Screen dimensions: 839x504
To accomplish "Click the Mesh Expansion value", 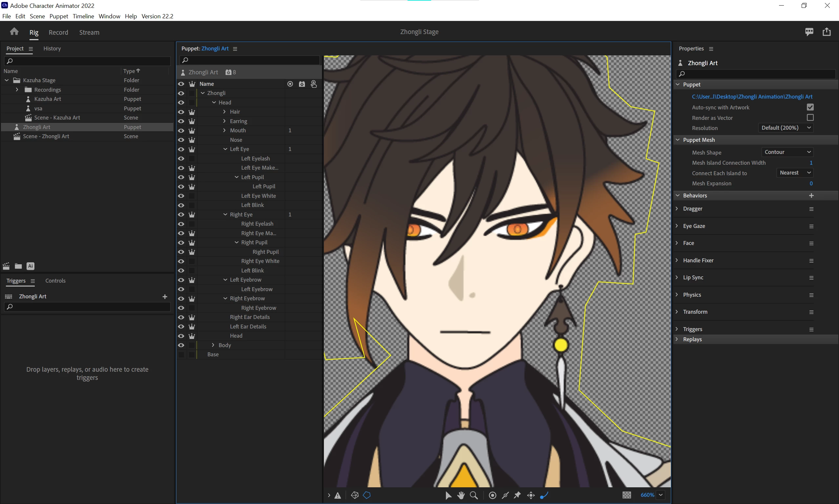I will pos(811,183).
